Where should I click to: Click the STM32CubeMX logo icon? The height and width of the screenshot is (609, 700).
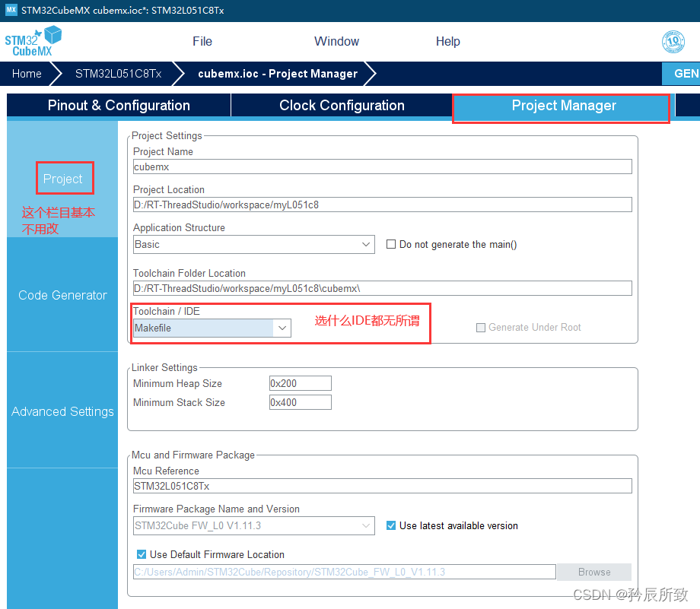click(x=33, y=42)
